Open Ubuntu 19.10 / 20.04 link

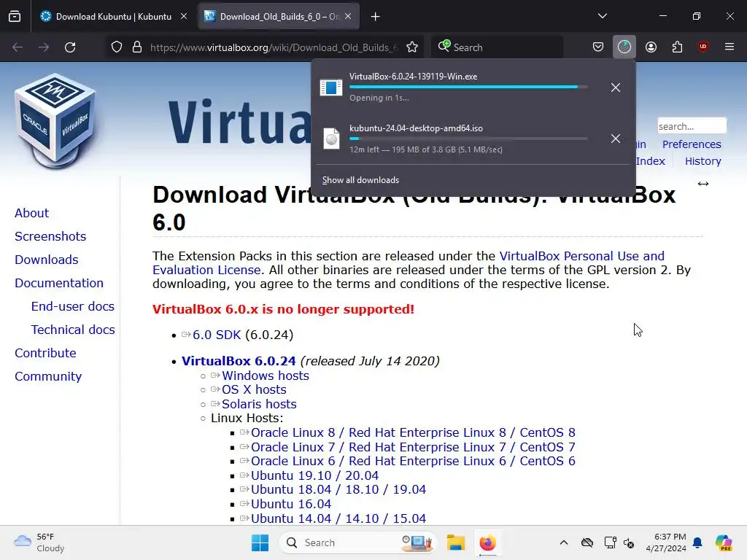coord(315,475)
